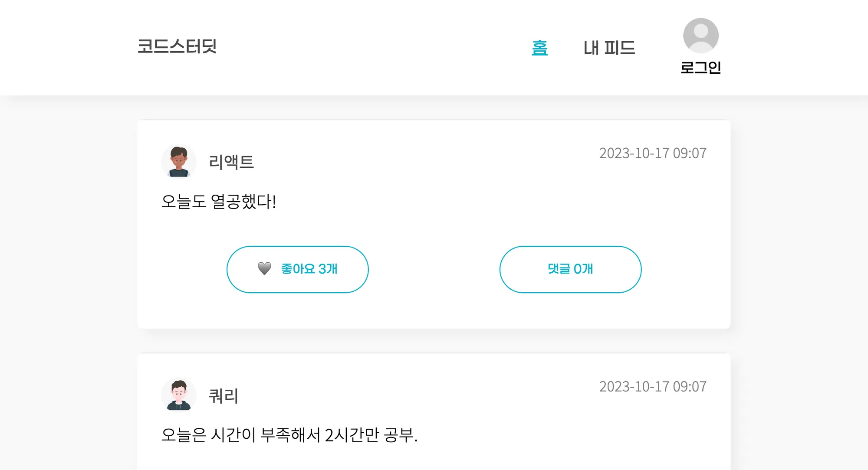Screen dimensions: 868x470
Task: Click the white card of 쿼리's post
Action: 434,412
